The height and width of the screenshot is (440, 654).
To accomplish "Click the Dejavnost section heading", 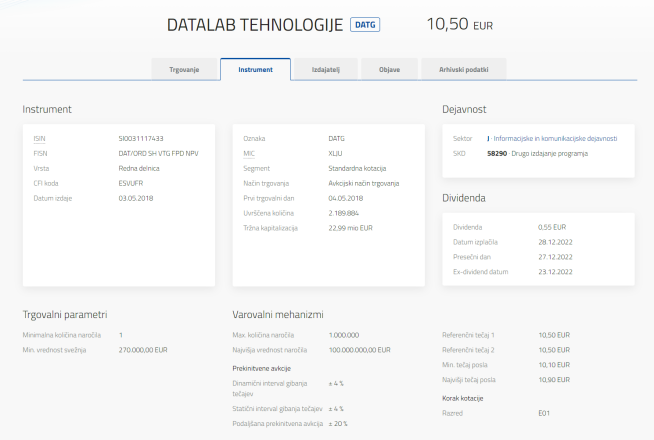I will point(464,109).
